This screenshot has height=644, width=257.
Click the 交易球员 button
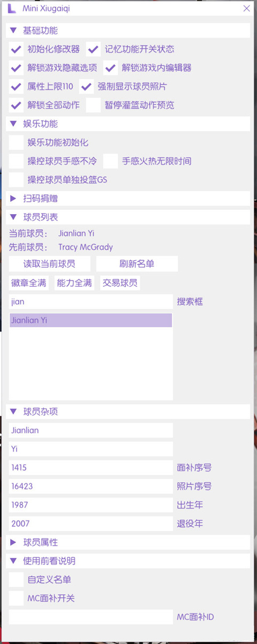click(120, 283)
